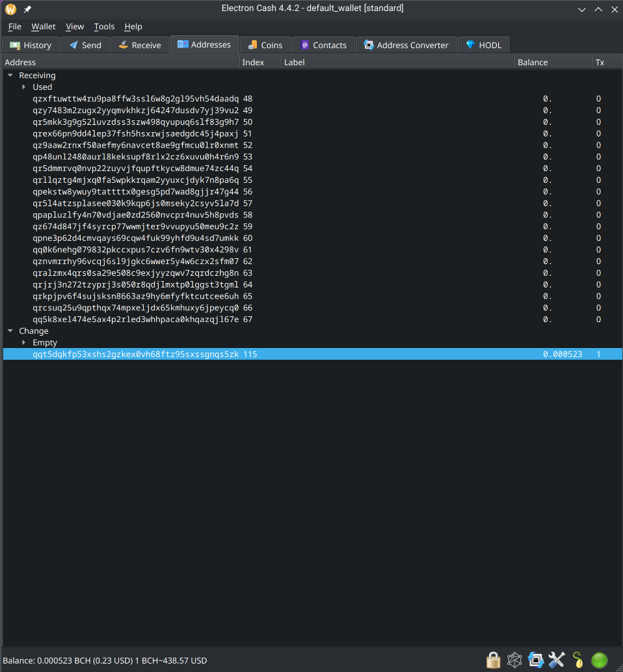Screen dimensions: 623x672
Task: Click the CashFusion network icon in status bar
Action: point(514,660)
